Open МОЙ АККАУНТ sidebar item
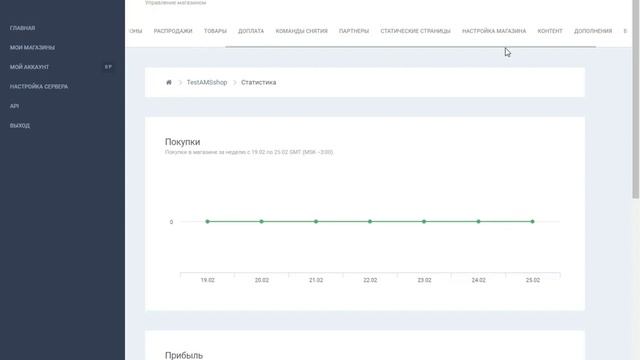Viewport: 640px width, 360px height. 29,67
